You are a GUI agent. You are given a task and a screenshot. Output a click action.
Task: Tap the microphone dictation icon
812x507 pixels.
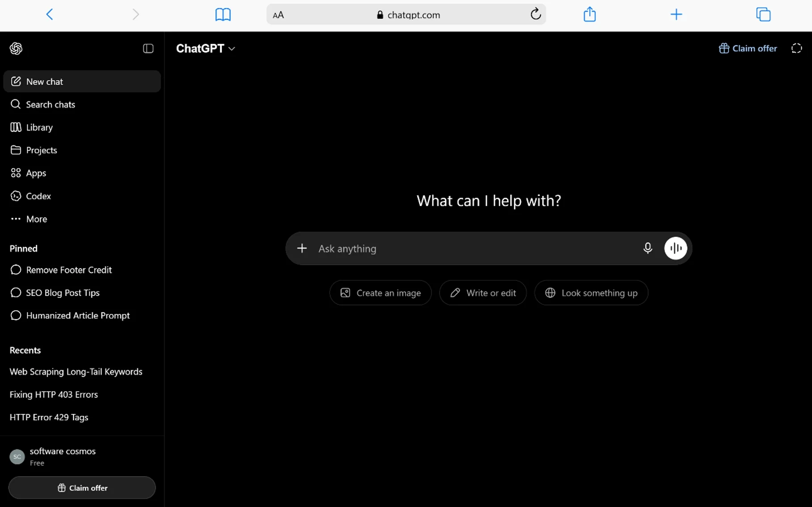(x=647, y=248)
